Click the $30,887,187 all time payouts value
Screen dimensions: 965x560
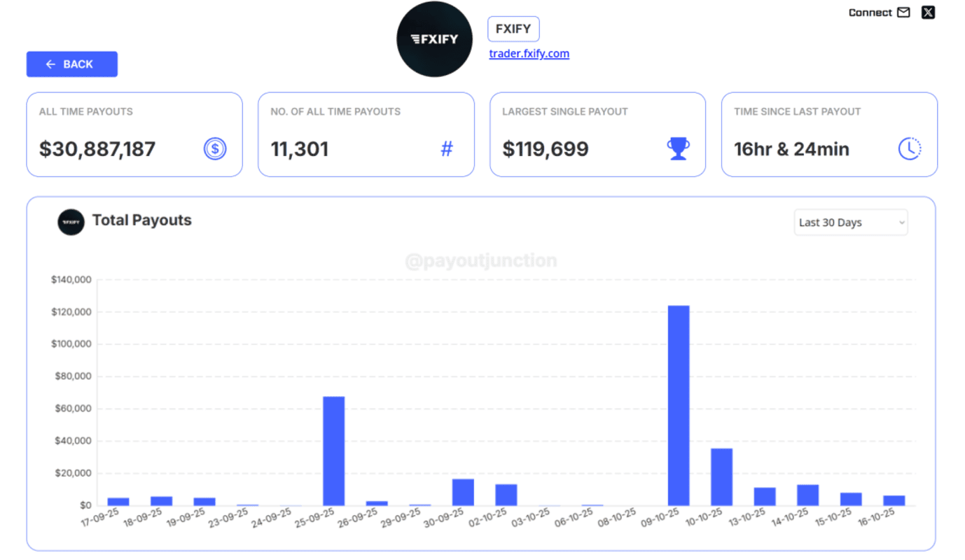tap(97, 149)
